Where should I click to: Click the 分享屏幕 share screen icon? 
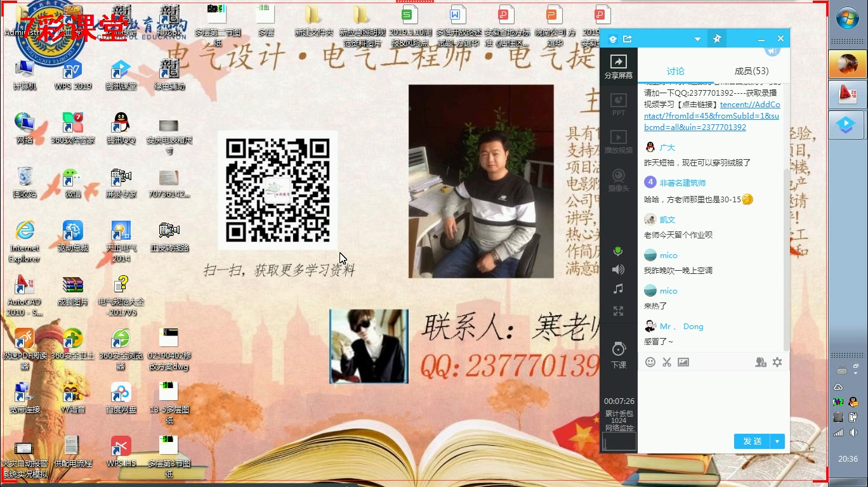click(618, 66)
